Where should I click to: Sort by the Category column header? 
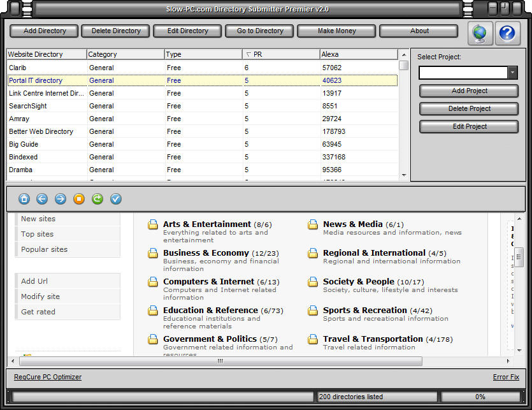coord(126,54)
